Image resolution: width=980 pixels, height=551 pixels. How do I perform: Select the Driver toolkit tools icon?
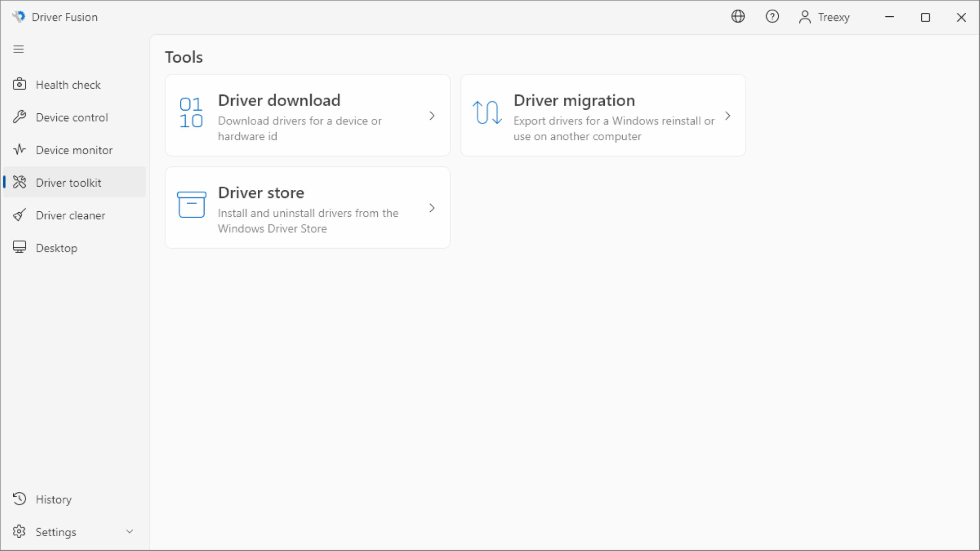point(19,182)
